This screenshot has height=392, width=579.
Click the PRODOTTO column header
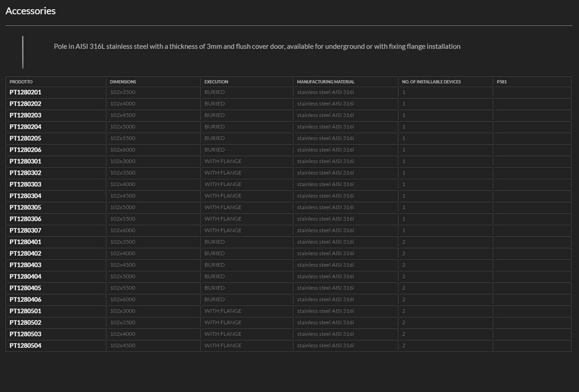point(21,82)
